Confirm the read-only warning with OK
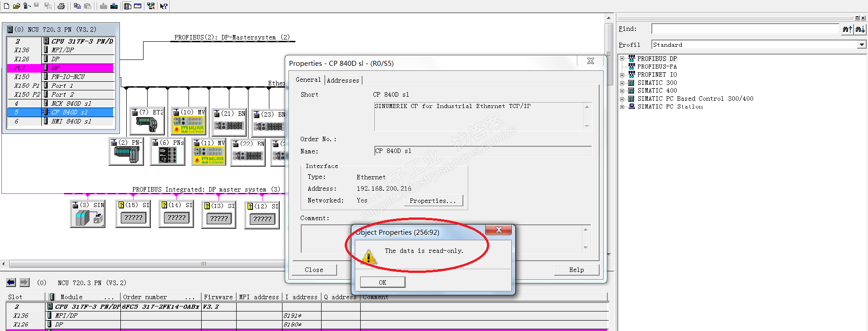Image resolution: width=868 pixels, height=331 pixels. pyautogui.click(x=382, y=282)
